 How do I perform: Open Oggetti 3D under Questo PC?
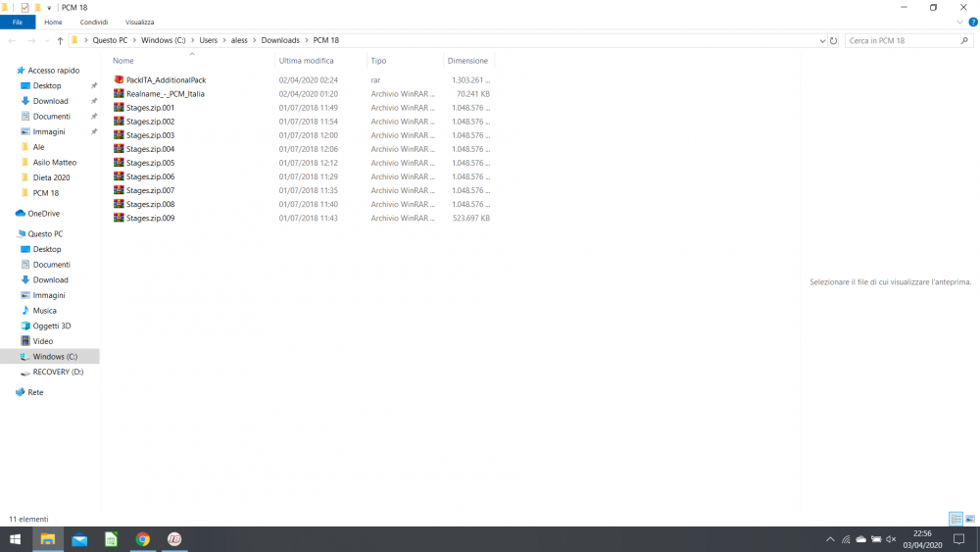[51, 326]
